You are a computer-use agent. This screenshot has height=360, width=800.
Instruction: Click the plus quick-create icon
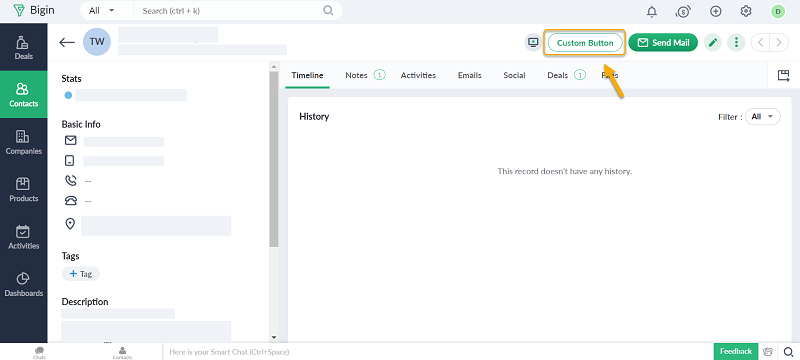coord(716,11)
